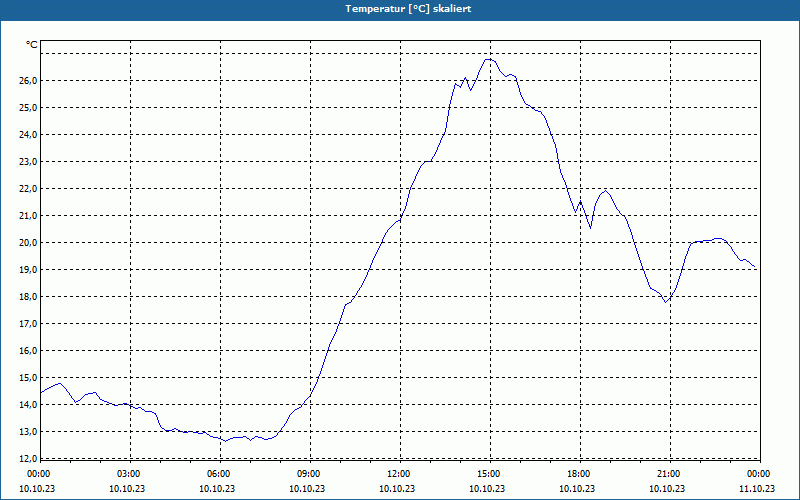
Task: Click the curve dip just before 21:00
Action: 665,302
